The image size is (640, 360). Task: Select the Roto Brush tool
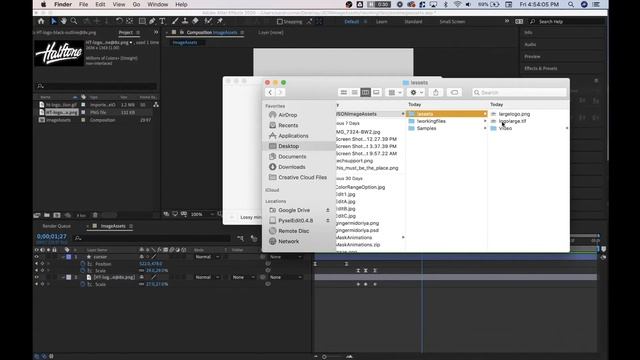(x=208, y=21)
